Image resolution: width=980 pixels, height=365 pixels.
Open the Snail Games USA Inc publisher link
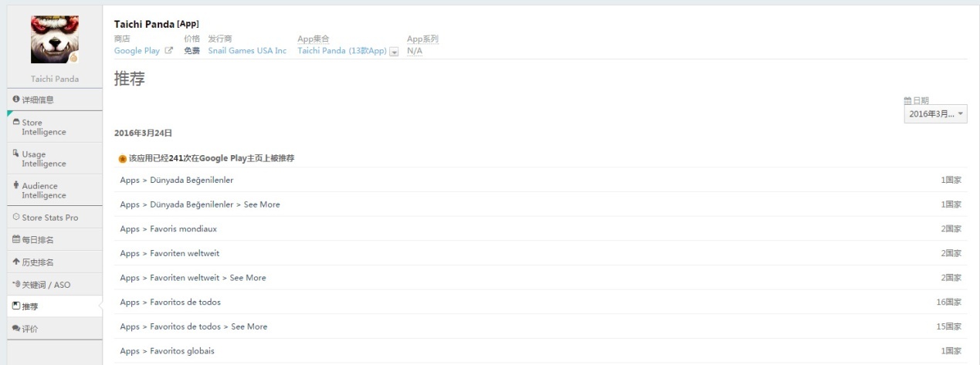coord(247,51)
